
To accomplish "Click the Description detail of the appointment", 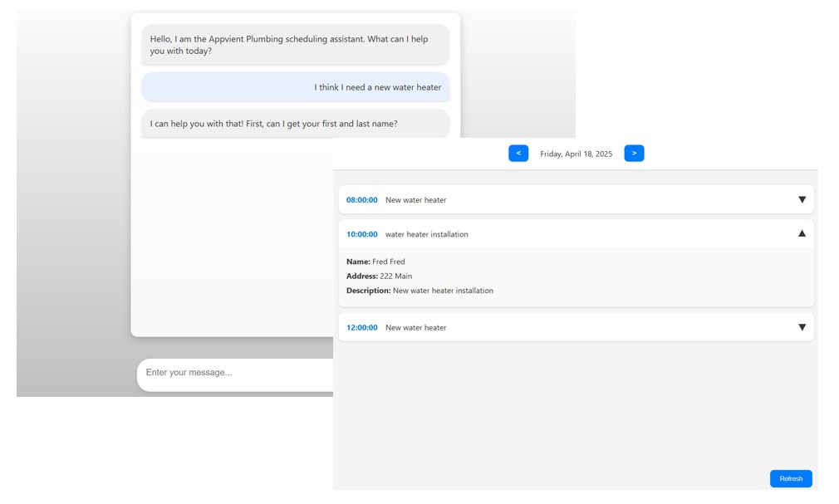I will (419, 291).
